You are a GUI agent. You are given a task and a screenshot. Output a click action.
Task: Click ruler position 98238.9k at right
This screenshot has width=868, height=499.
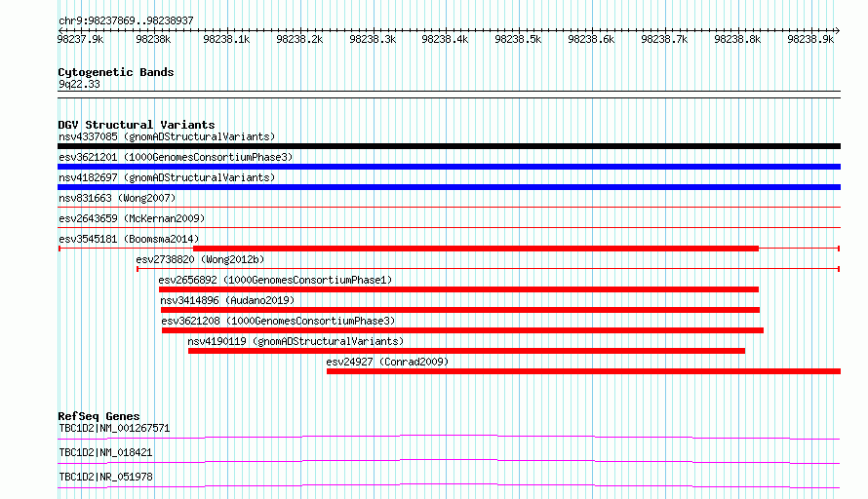point(810,39)
